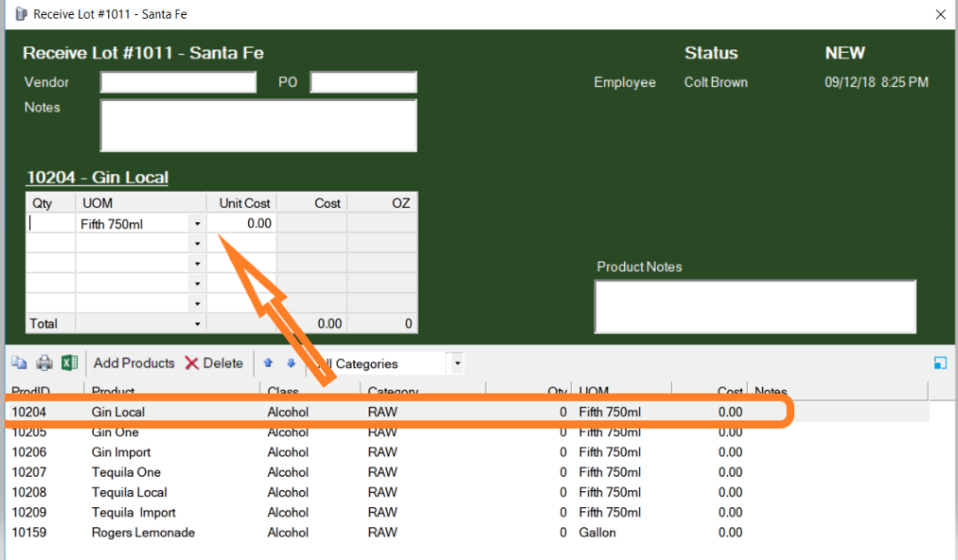958x560 pixels.
Task: Click the copy icon in the toolbar
Action: point(19,364)
